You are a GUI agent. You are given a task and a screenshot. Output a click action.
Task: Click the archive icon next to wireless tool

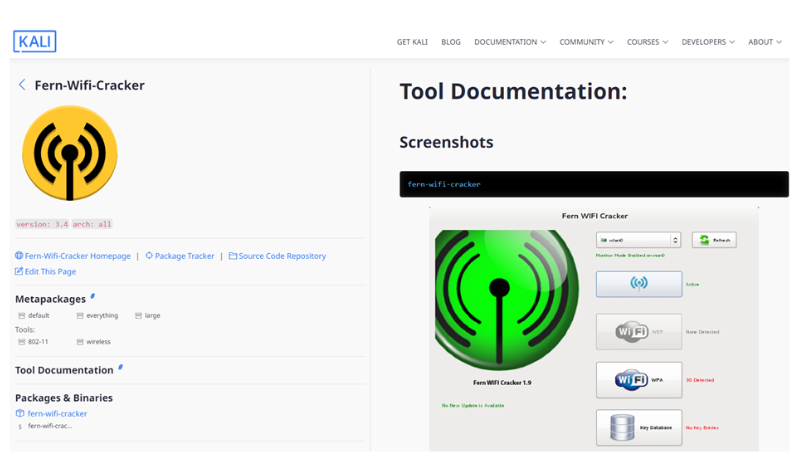pos(80,342)
